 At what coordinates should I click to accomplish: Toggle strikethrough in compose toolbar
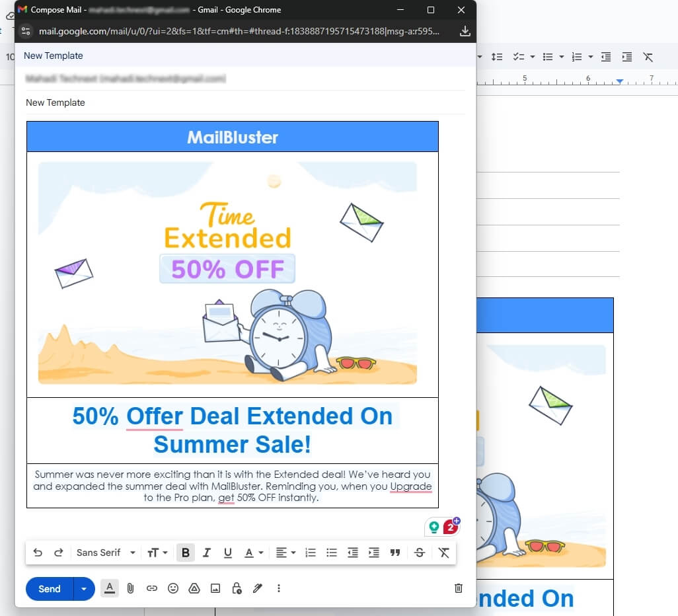click(x=420, y=553)
